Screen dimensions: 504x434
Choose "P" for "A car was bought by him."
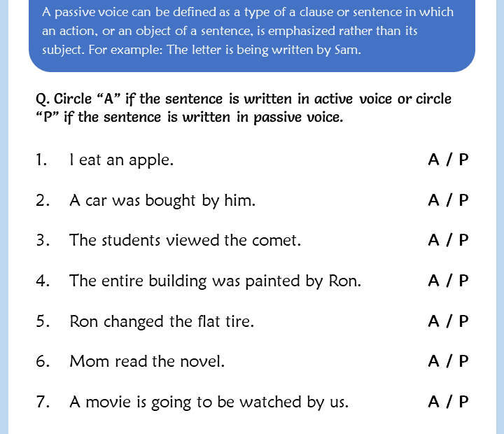tap(463, 201)
